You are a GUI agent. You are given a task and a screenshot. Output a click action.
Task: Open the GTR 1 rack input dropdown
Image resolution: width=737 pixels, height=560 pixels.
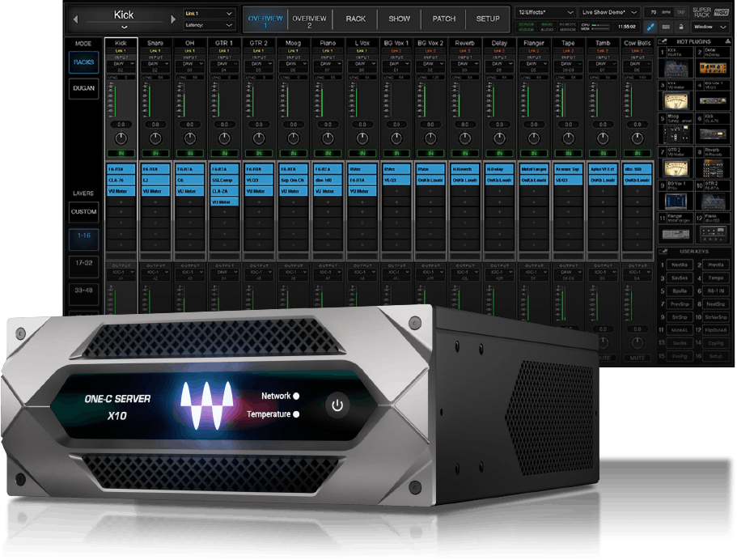pyautogui.click(x=224, y=63)
